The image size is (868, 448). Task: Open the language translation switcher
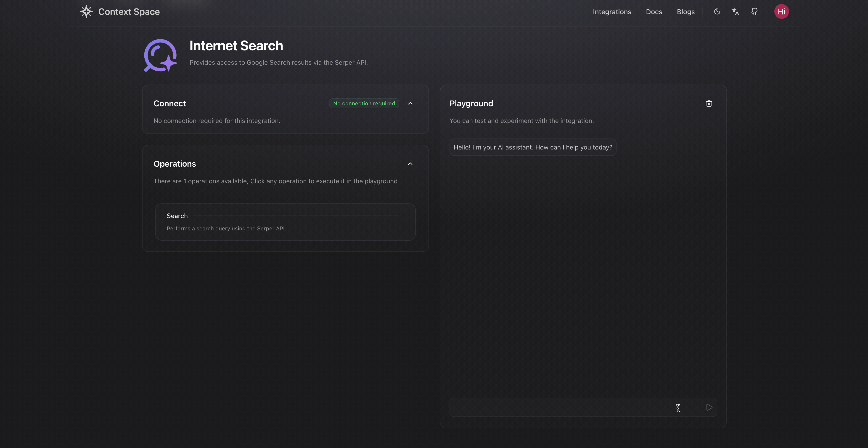tap(736, 11)
